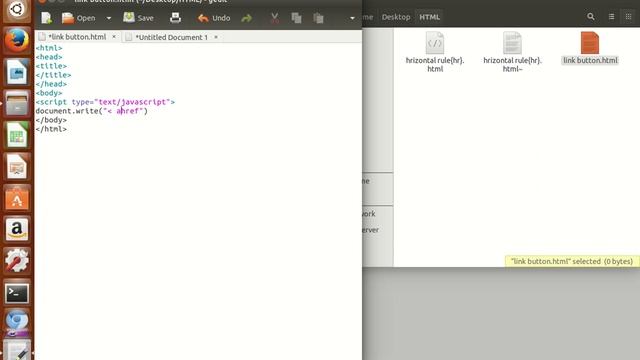Expand the recent files dropdown arrow
Screen dimensions: 640x360
click(109, 18)
